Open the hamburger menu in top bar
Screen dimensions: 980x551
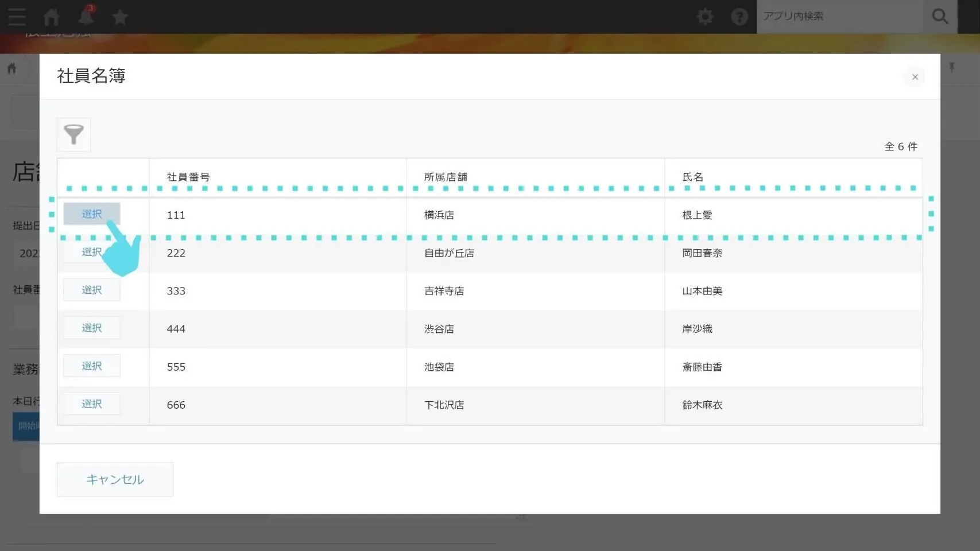pos(17,17)
